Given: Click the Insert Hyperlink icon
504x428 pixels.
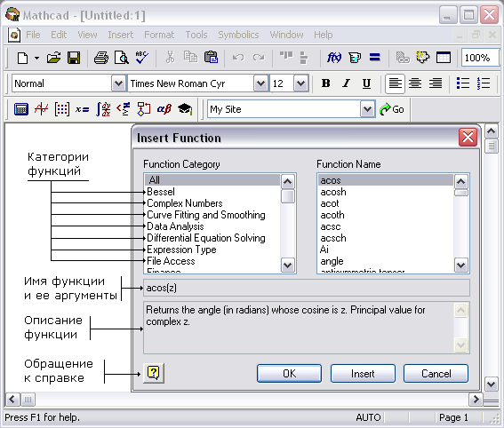Looking at the screenshot, I should point(403,58).
